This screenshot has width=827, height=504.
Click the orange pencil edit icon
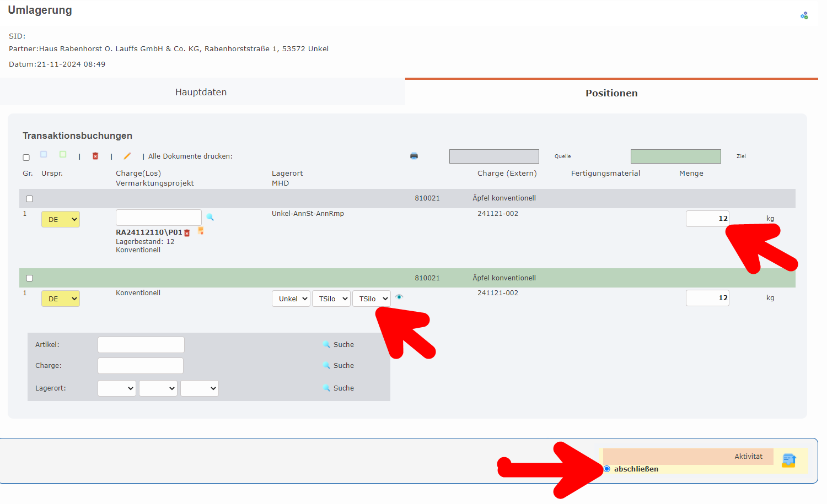[x=127, y=156]
